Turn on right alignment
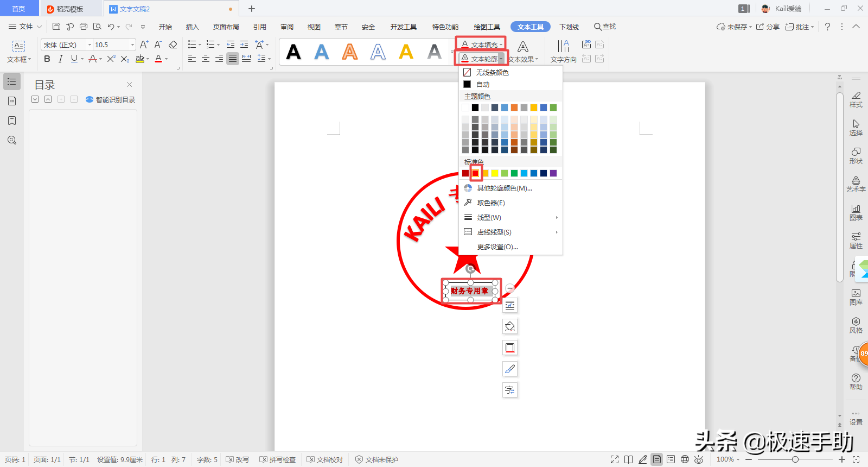 click(x=219, y=59)
